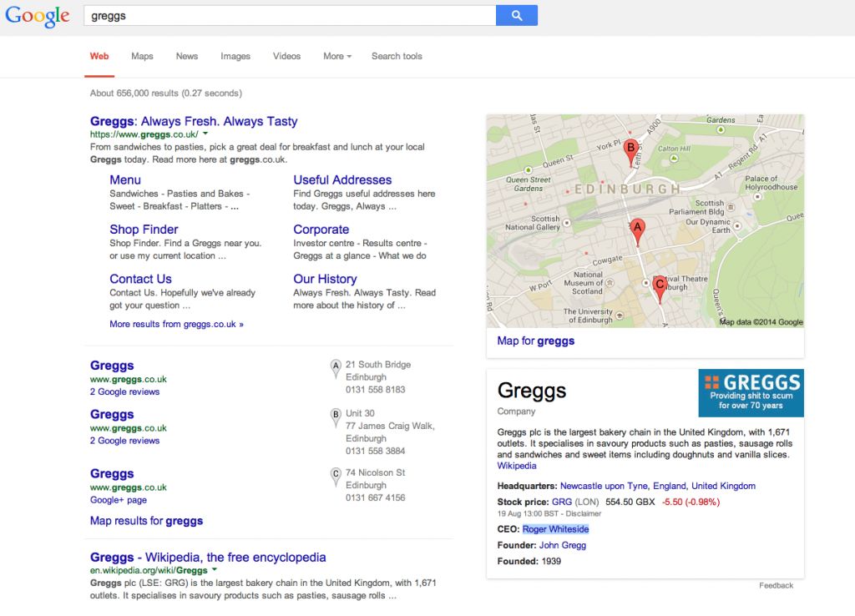
Task: Click the GRG (LON) stock price link
Action: click(563, 502)
